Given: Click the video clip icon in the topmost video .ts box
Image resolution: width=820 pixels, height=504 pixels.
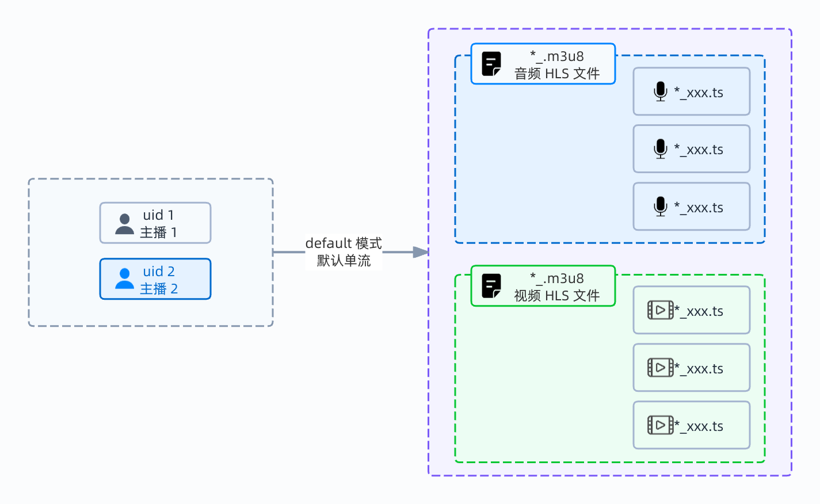Looking at the screenshot, I should click(x=661, y=310).
